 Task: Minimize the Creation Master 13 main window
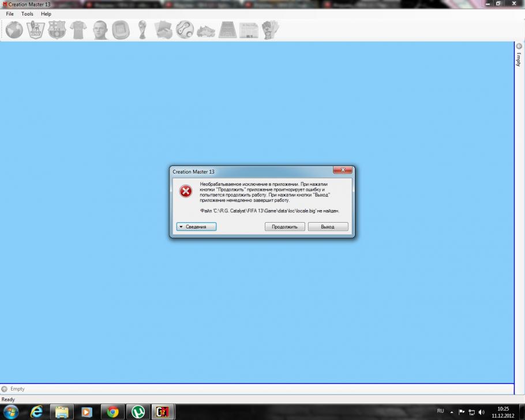(488, 3)
